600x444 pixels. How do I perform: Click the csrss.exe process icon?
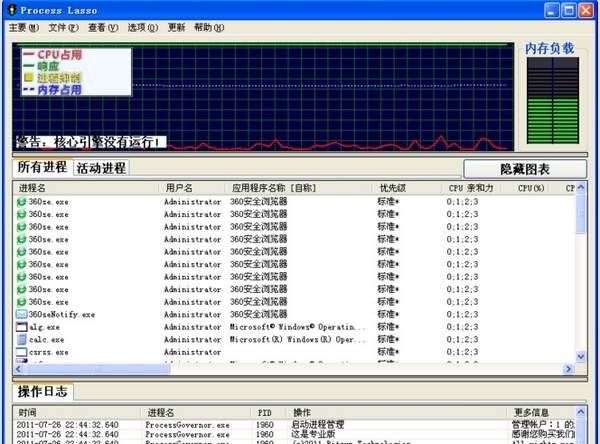point(21,353)
